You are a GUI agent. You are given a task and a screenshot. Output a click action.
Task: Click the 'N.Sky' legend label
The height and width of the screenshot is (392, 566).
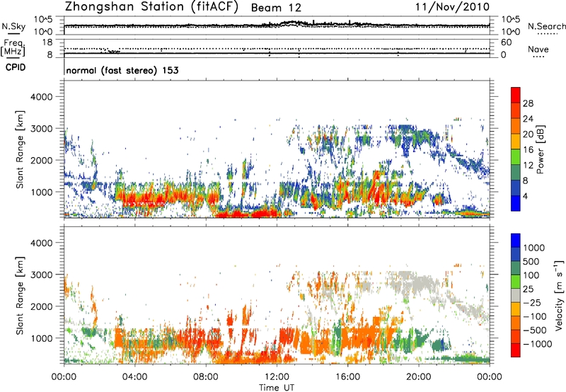coord(13,26)
